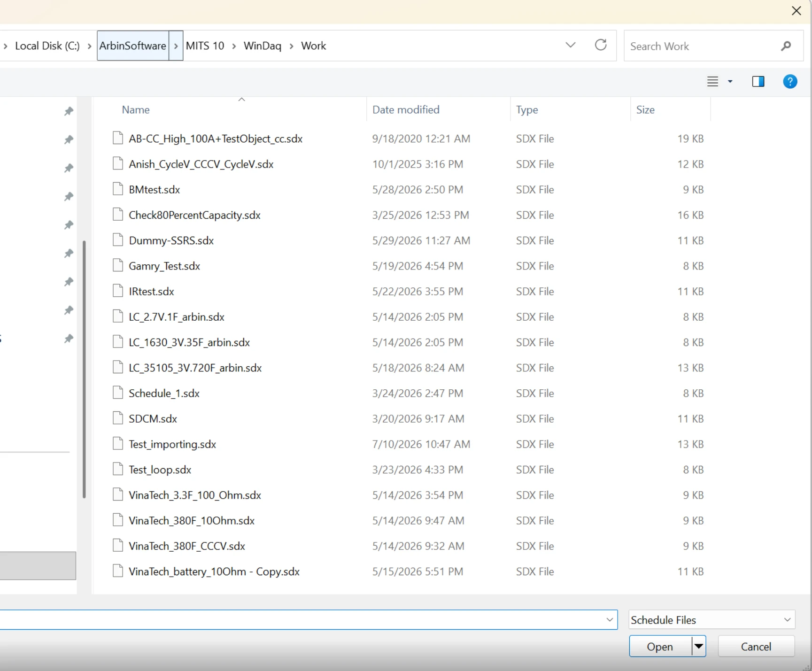Toggle the preview pane icon
This screenshot has height=671, width=812.
pos(758,82)
